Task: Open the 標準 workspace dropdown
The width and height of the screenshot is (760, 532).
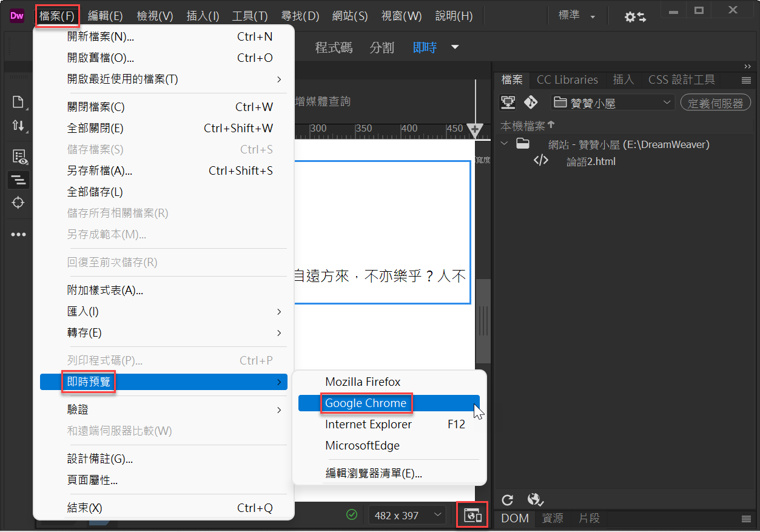Action: [577, 16]
